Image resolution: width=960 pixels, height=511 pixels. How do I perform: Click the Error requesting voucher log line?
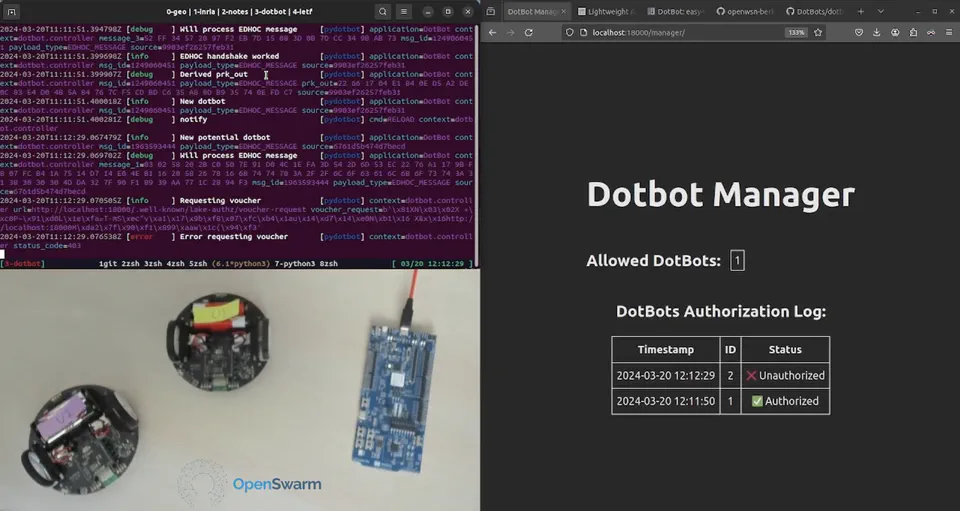click(234, 237)
